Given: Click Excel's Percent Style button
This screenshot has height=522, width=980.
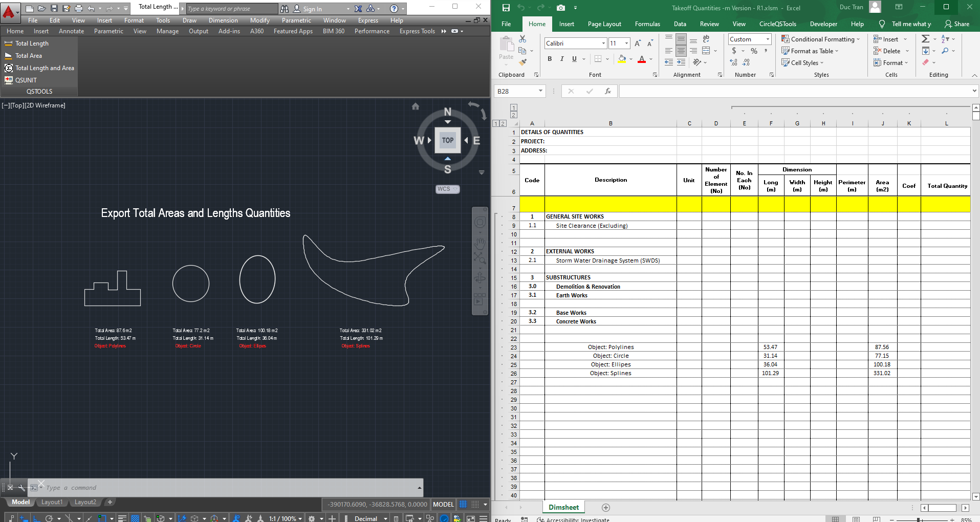Looking at the screenshot, I should (754, 51).
